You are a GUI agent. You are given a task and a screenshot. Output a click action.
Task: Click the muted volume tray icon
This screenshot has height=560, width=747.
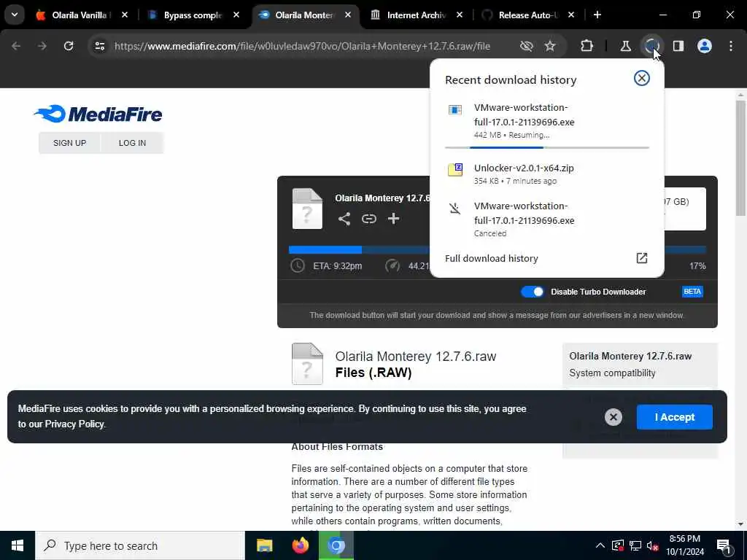click(x=653, y=545)
